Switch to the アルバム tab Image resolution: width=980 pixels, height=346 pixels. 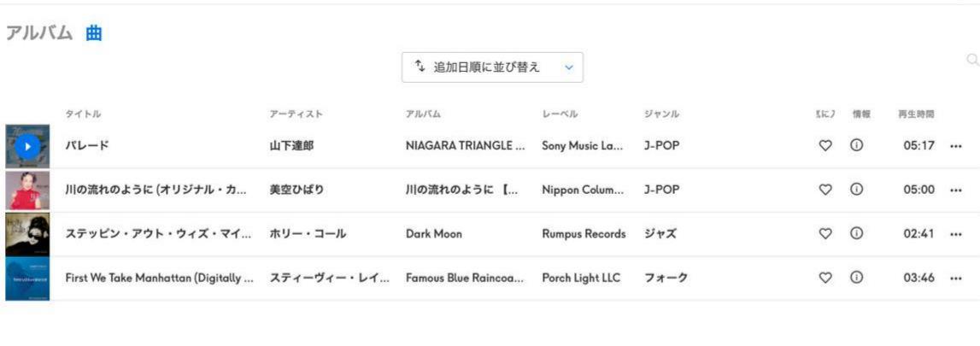(x=39, y=33)
